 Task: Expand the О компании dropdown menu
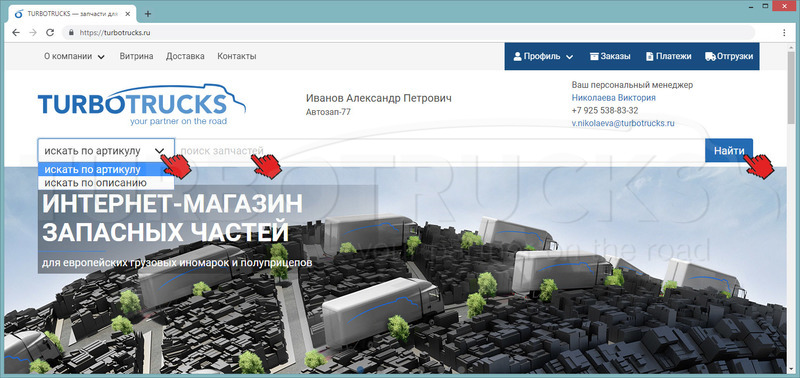74,56
